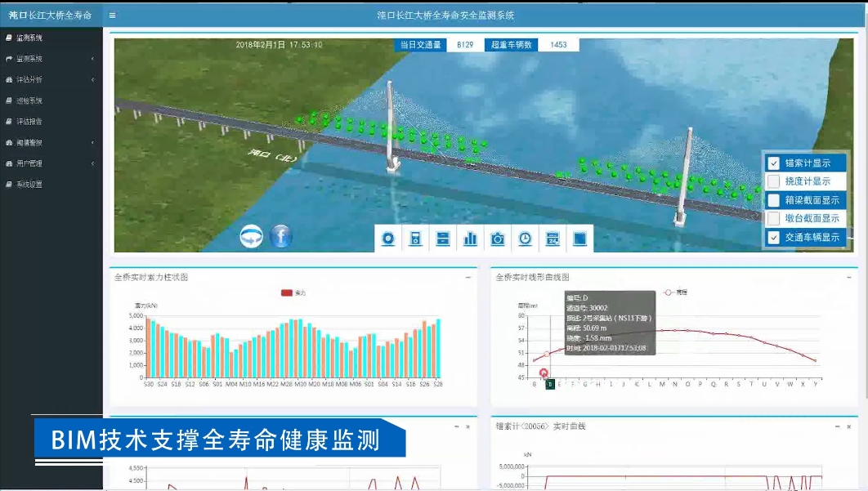Collapse the bottom-left chart panel
This screenshot has height=491, width=868.
457,426
